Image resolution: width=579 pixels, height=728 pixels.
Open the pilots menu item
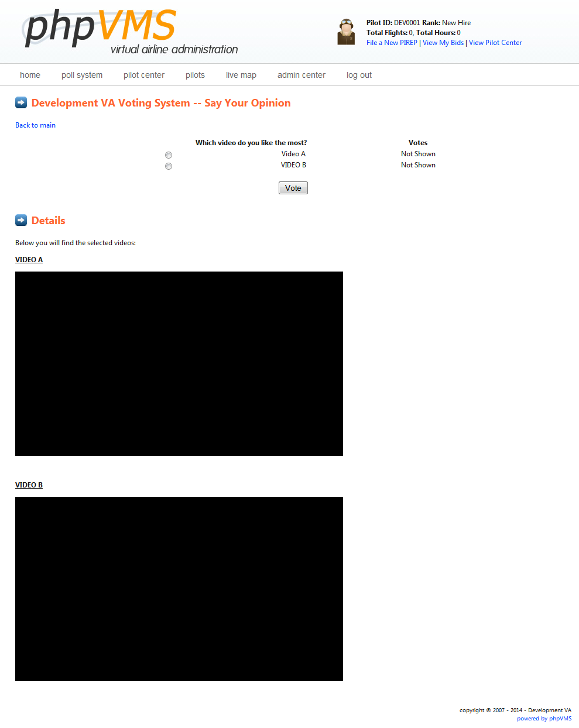click(195, 75)
